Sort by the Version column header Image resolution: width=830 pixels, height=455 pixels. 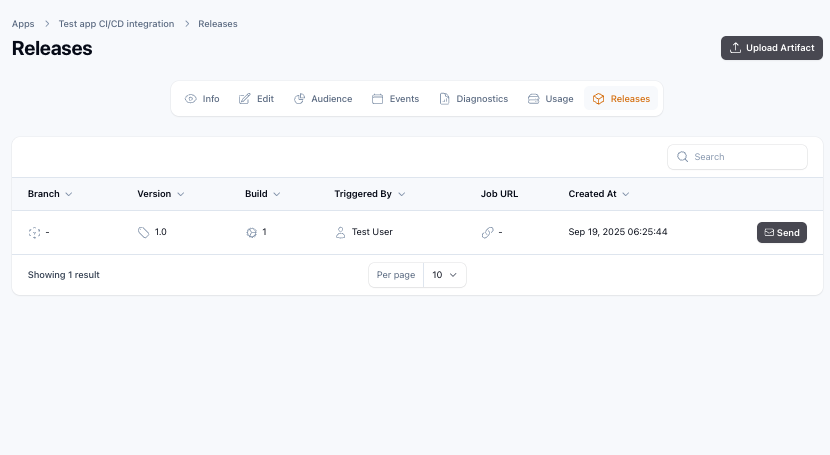160,194
